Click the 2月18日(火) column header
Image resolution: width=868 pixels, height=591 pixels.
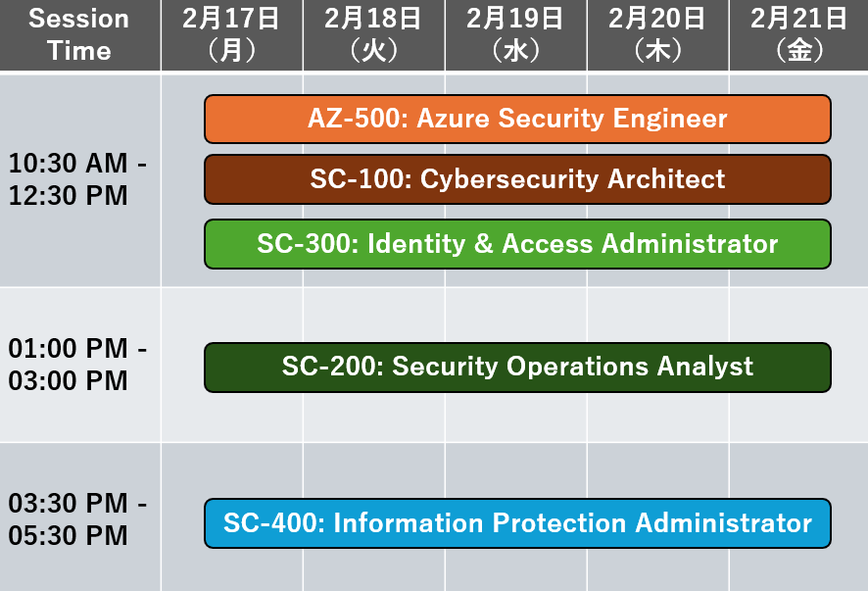pos(373,35)
